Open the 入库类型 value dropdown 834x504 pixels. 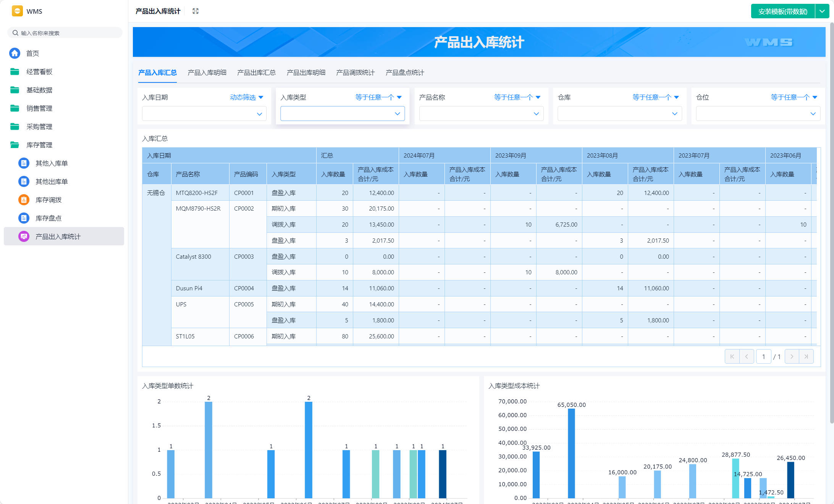click(342, 114)
